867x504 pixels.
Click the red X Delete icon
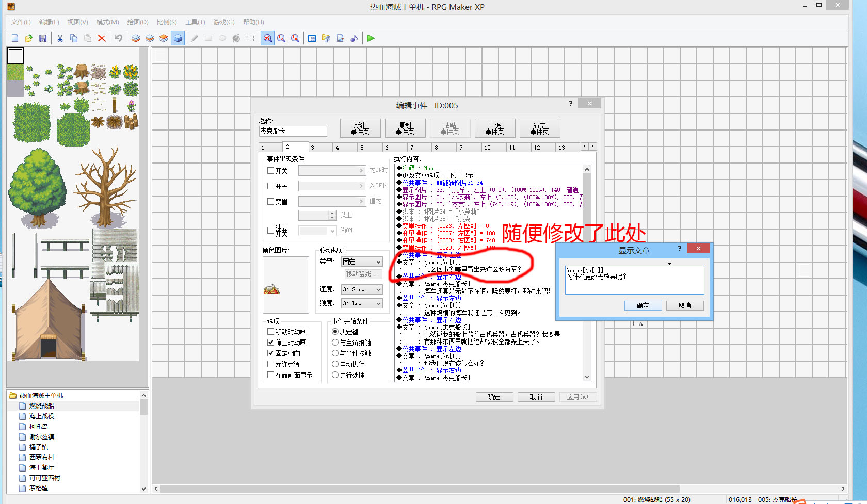[102, 38]
